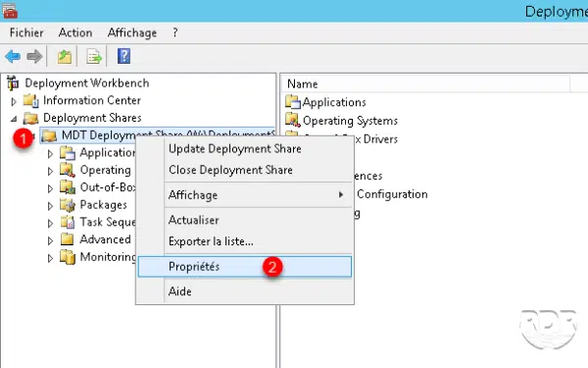Click the Packages tree node icon

[x=68, y=205]
